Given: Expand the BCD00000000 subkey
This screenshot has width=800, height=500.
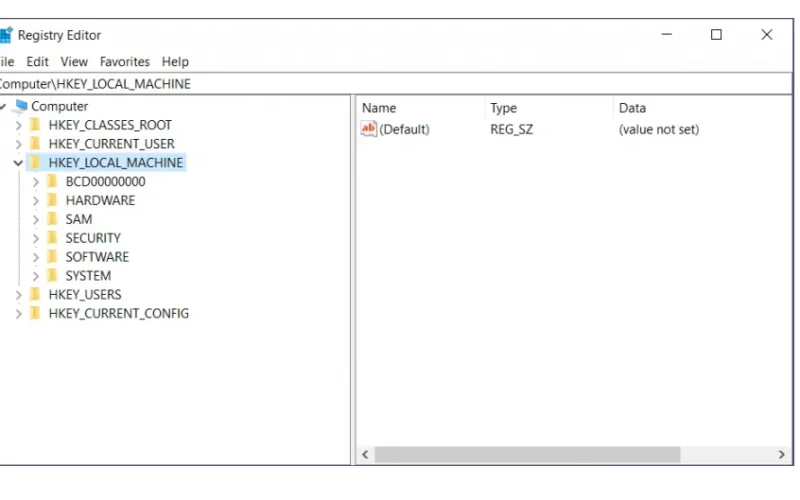Looking at the screenshot, I should (x=36, y=182).
